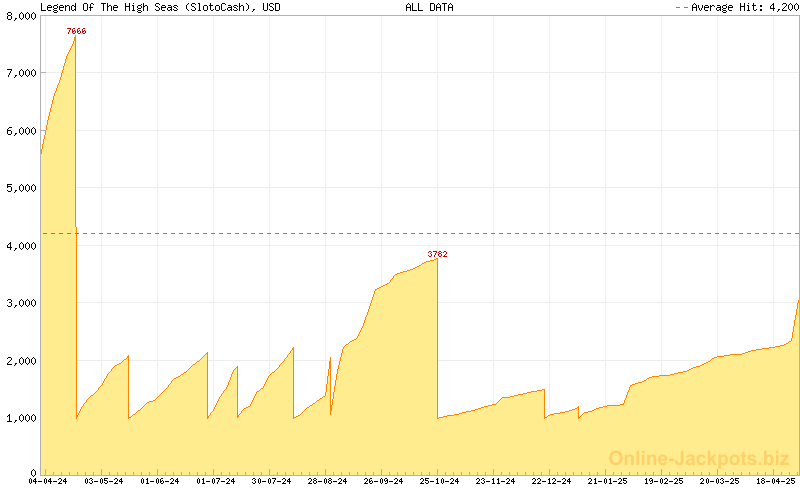Screen dimensions: 800x490
Task: Click the 8,000 y-axis label
Action: tap(21, 16)
